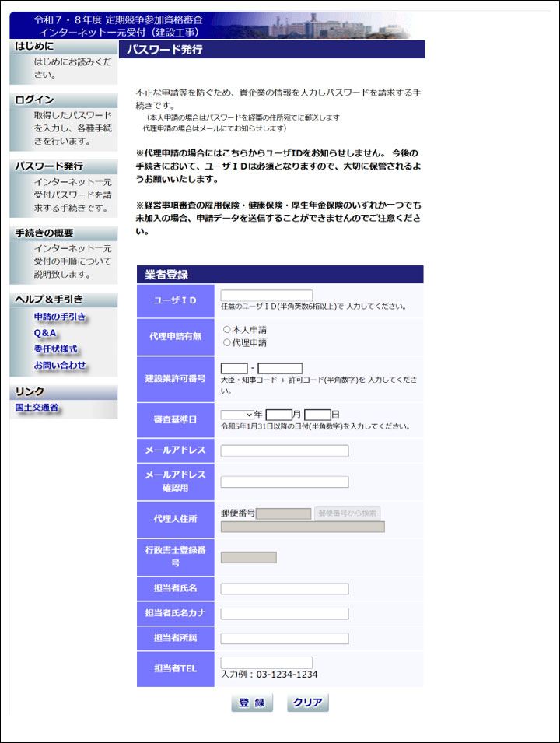The image size is (560, 743).
Task: Click the 登録 button
Action: pyautogui.click(x=252, y=703)
